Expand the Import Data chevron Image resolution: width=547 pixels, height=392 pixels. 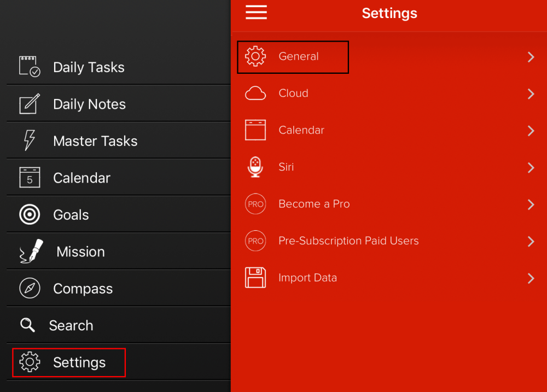(x=531, y=278)
